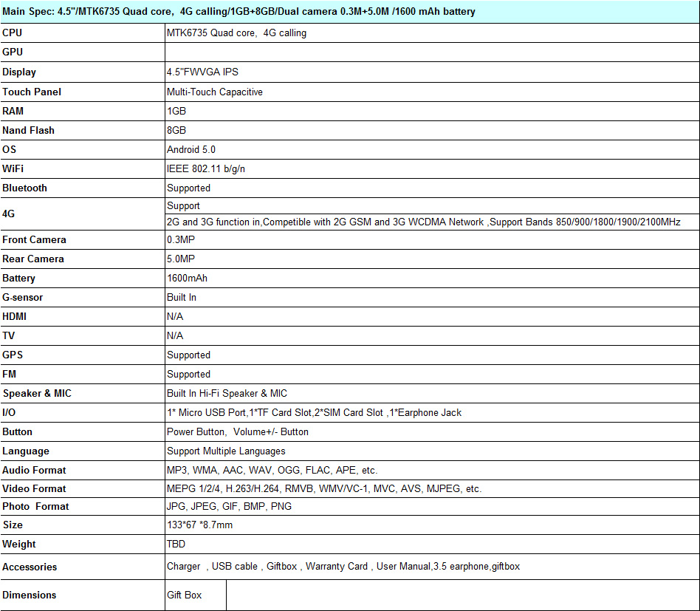The image size is (700, 611).
Task: Select the Charger, USB cable accessories value
Action: (x=432, y=567)
